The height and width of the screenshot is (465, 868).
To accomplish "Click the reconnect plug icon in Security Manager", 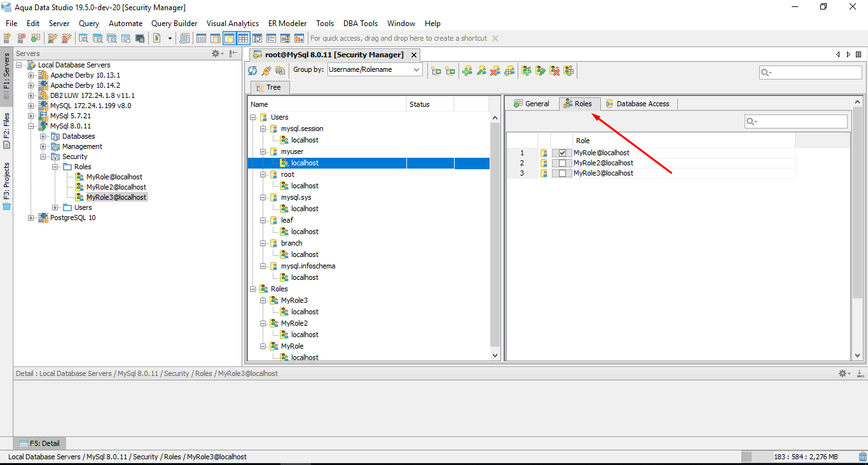I will [266, 70].
